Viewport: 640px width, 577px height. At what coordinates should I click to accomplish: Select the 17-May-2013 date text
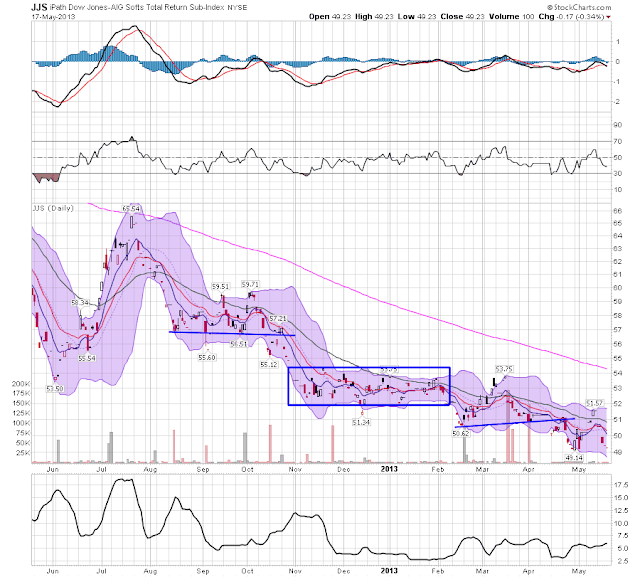pos(53,17)
